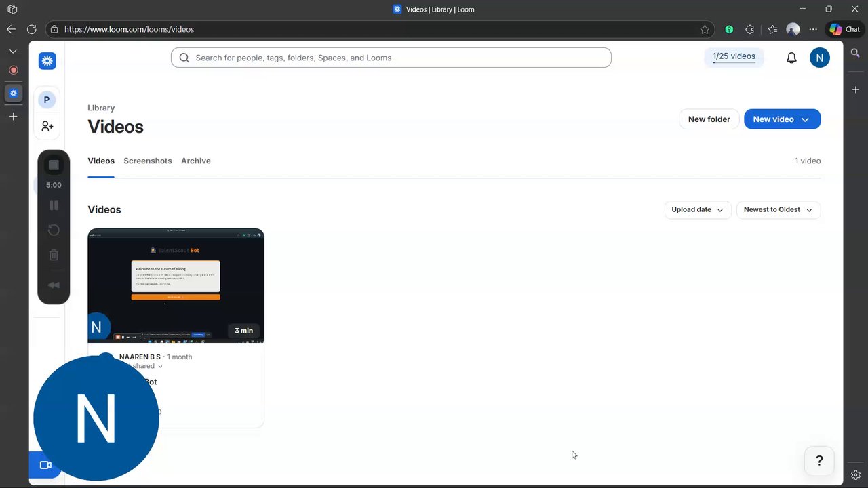Focus the Loom search field
The width and height of the screenshot is (868, 488).
point(391,58)
